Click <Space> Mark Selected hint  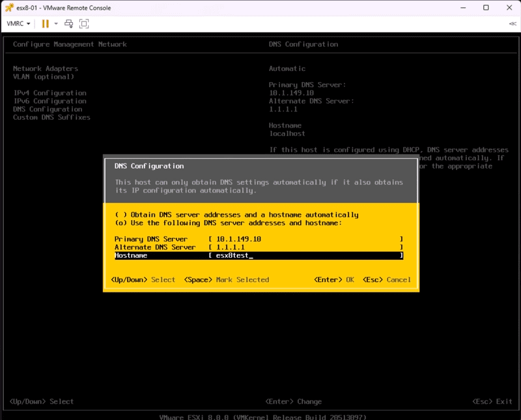click(227, 280)
